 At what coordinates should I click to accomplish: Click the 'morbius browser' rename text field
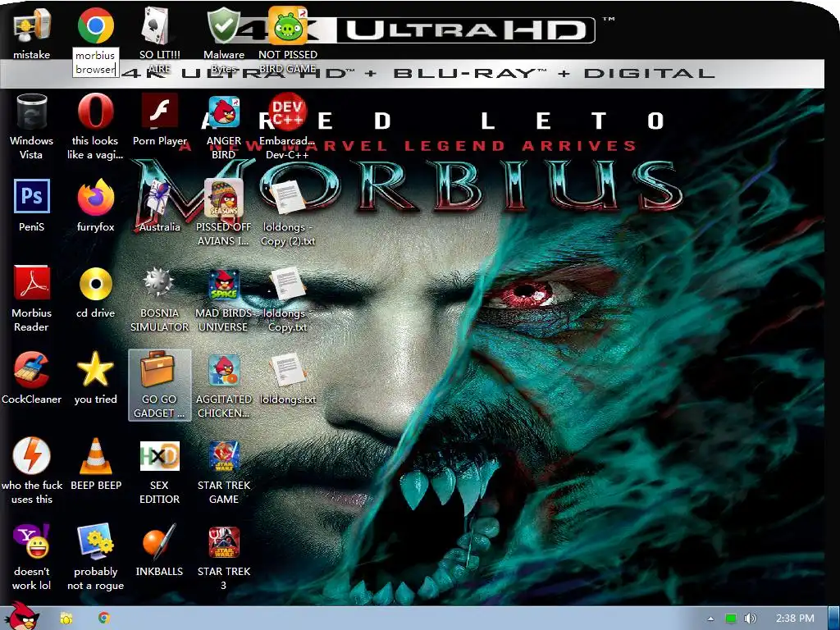(95, 62)
